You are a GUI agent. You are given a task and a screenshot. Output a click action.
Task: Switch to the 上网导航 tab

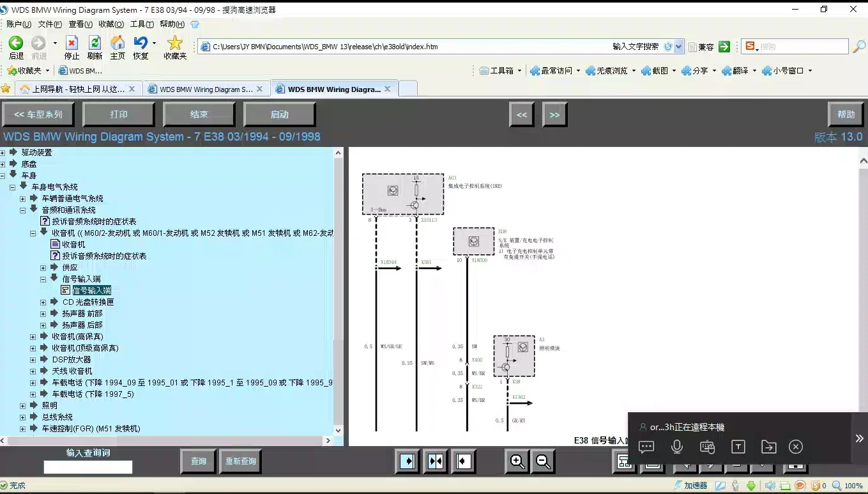click(x=78, y=89)
